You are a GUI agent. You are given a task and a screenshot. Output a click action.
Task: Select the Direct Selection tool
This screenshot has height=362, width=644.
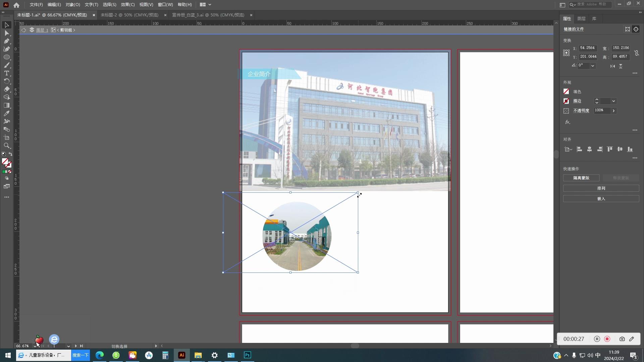(x=6, y=33)
